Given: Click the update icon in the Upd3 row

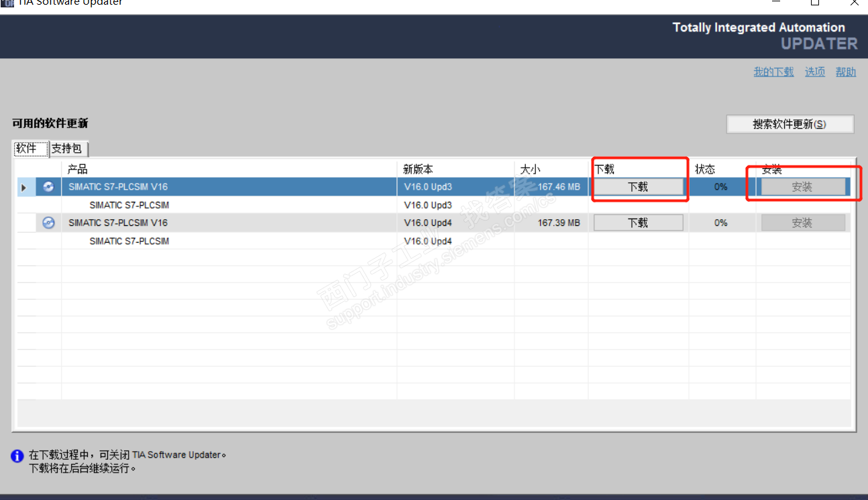Looking at the screenshot, I should (48, 187).
